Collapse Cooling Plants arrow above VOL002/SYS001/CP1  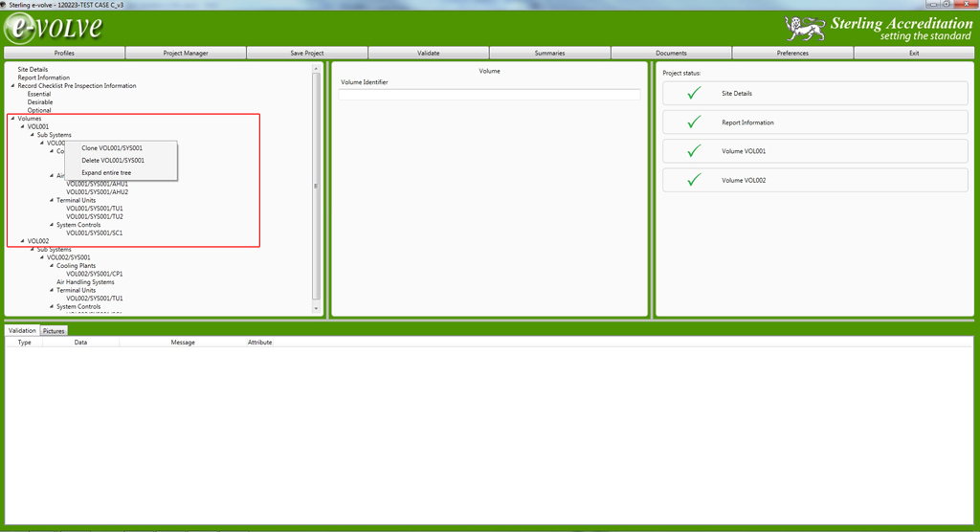point(52,265)
